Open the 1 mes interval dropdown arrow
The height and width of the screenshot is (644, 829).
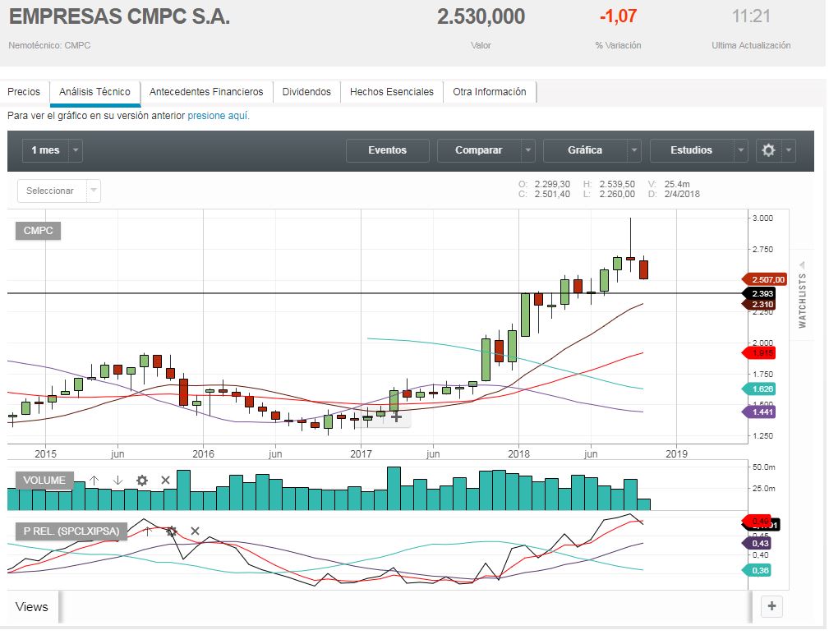tap(76, 150)
